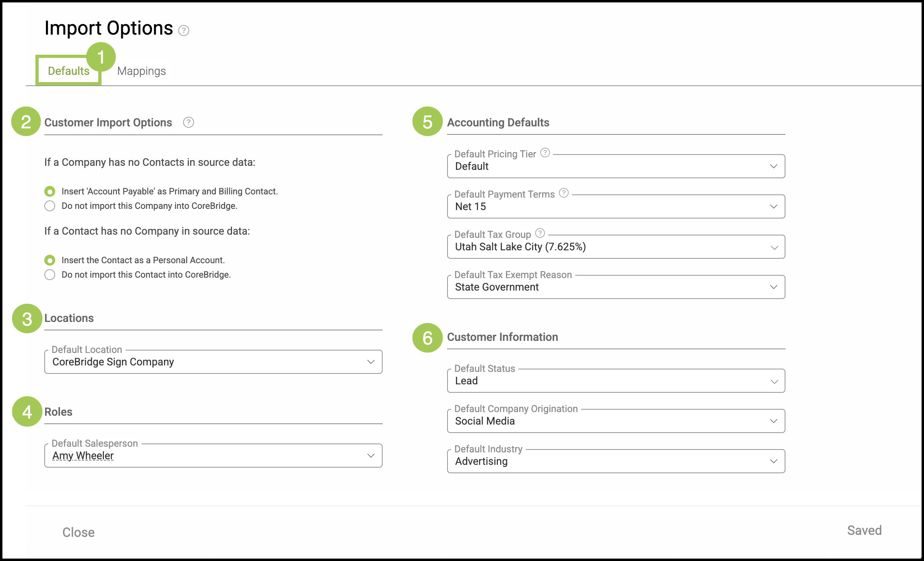Select 'Do not import this Company' radio
The height and width of the screenshot is (561, 924).
pos(50,206)
